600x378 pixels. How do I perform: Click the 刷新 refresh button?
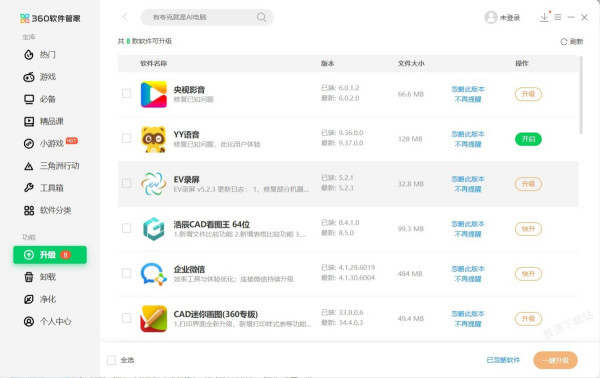click(572, 41)
